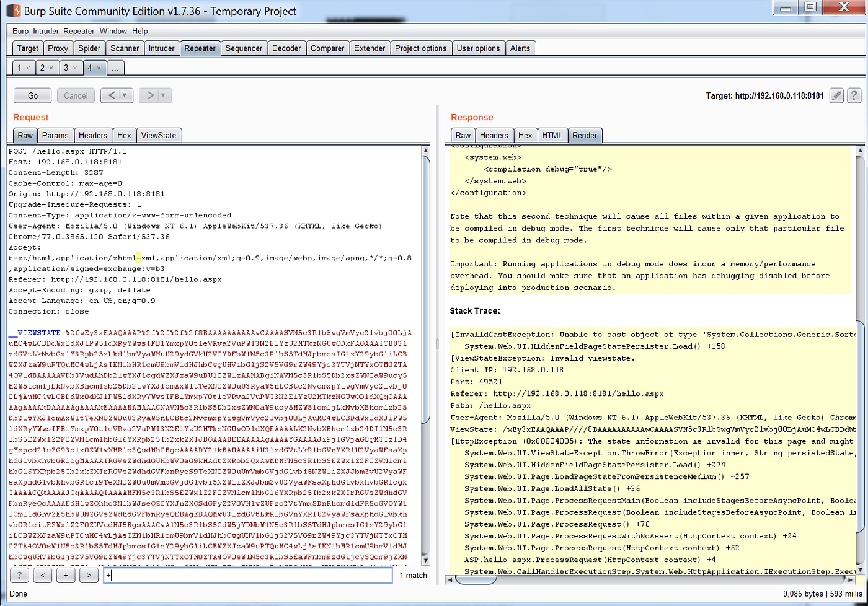This screenshot has height=606, width=868.
Task: Show the request Params tab
Action: pos(55,135)
